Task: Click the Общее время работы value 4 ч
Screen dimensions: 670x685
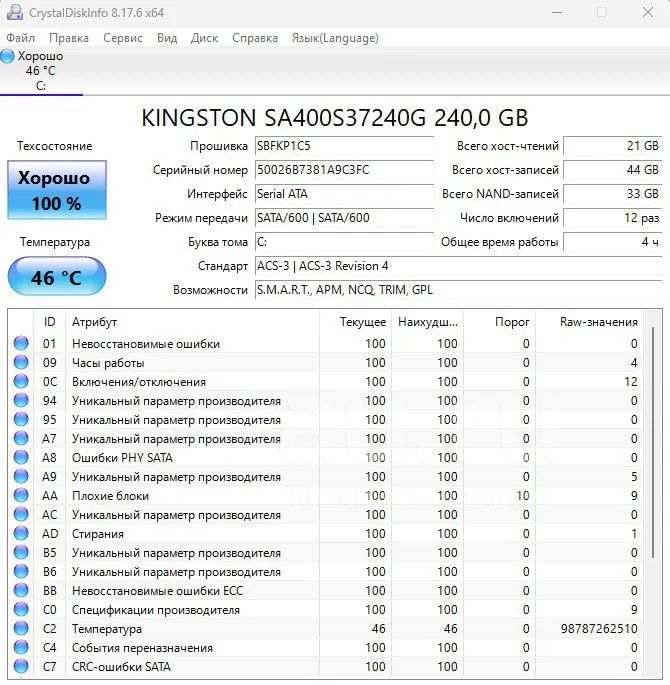Action: (x=613, y=242)
